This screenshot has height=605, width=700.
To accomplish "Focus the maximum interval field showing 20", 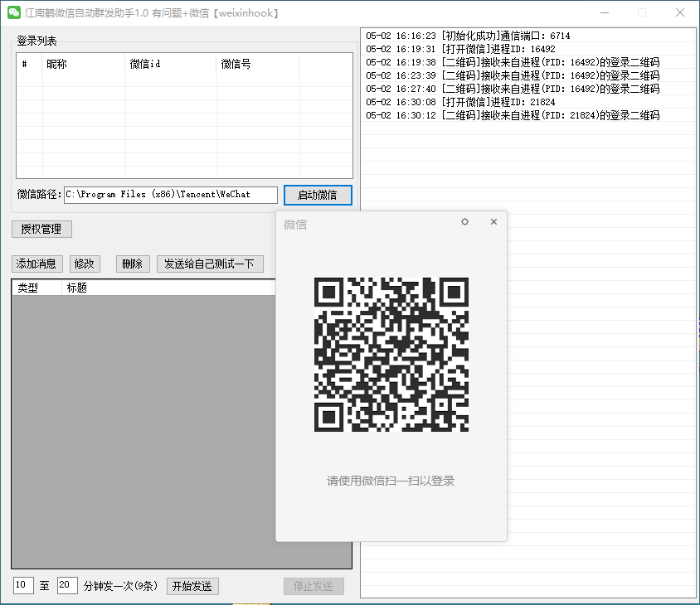I will [x=67, y=585].
